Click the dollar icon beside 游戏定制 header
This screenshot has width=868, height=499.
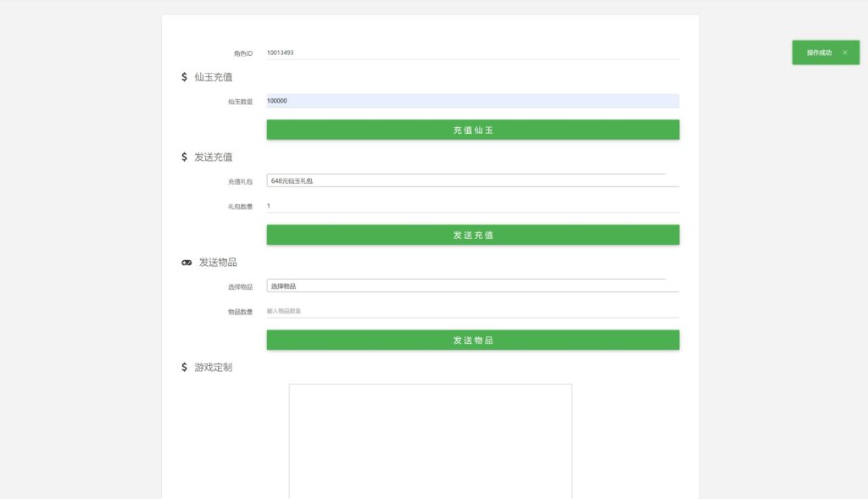(182, 368)
